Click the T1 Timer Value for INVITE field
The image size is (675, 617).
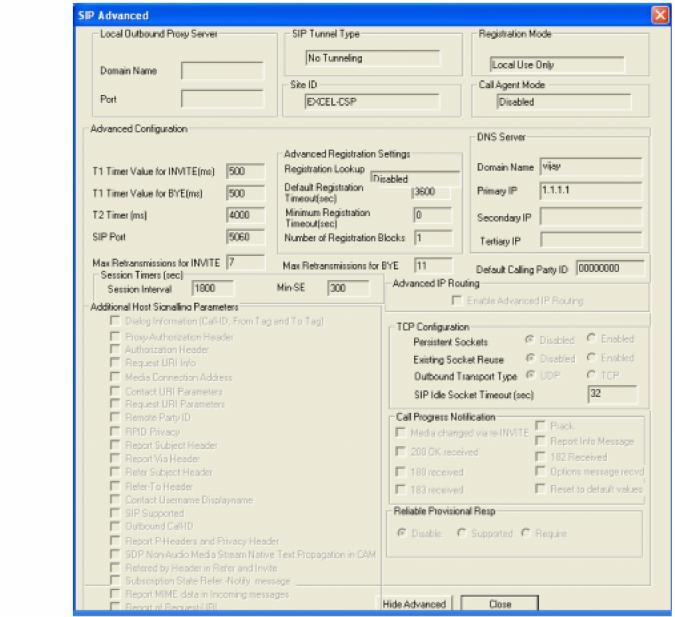point(243,171)
